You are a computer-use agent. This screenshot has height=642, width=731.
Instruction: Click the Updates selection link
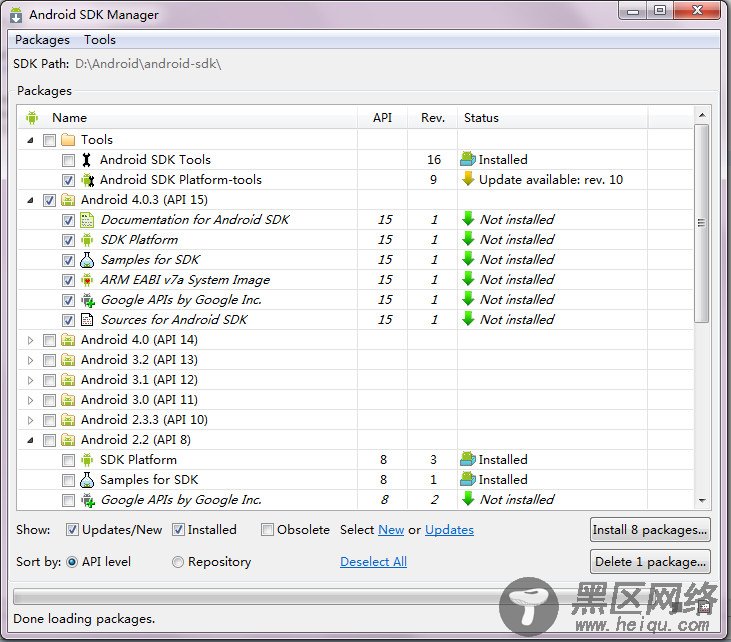tap(449, 530)
